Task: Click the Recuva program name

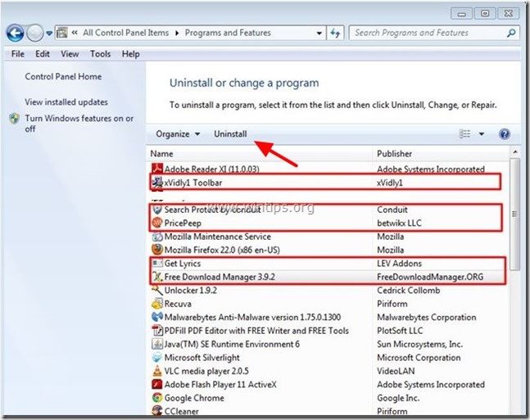Action: pos(178,304)
